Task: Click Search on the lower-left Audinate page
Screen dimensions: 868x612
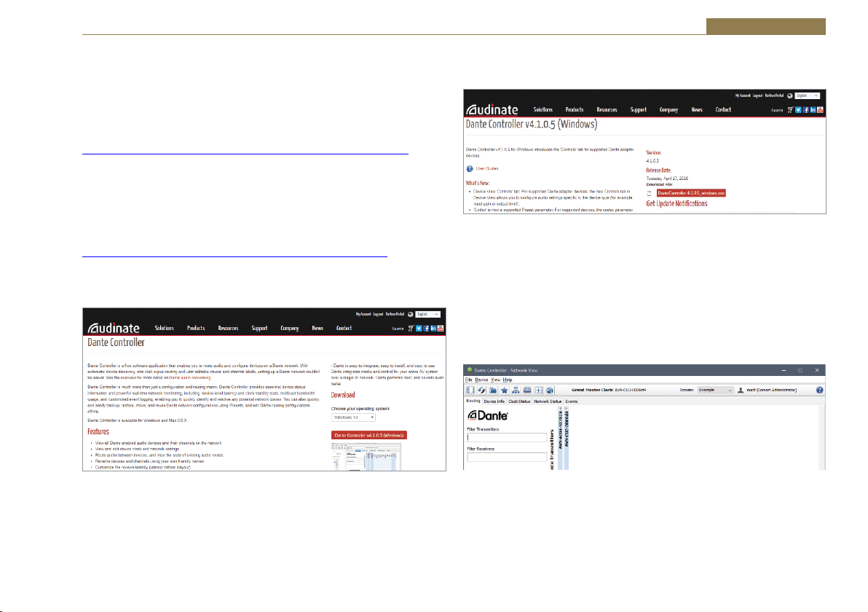Action: click(398, 329)
